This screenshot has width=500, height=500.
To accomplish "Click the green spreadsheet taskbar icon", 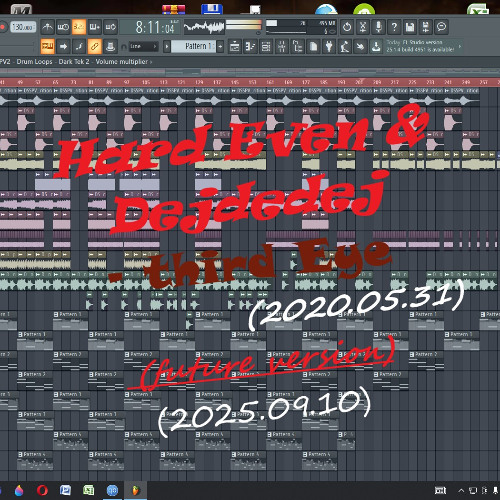I will point(89,490).
